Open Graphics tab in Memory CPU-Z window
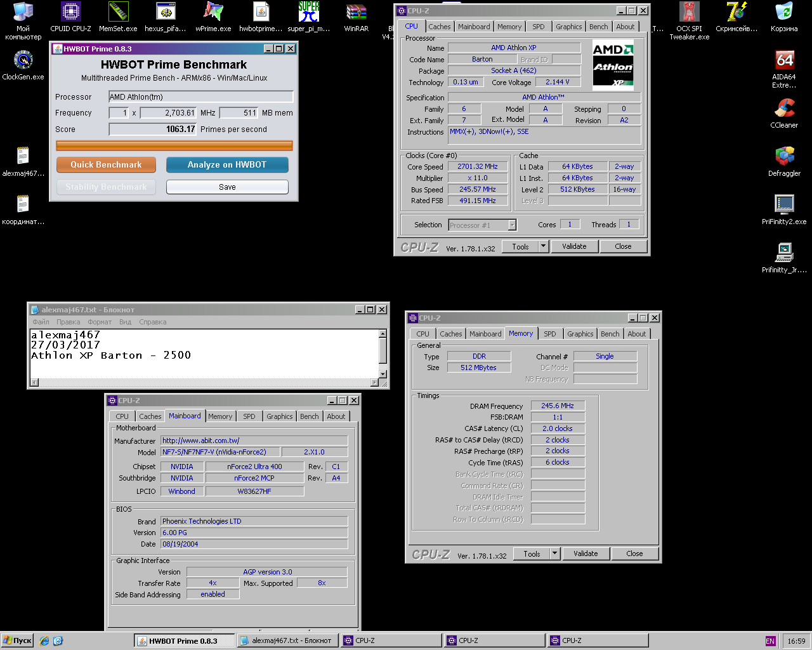Image resolution: width=812 pixels, height=650 pixels. [580, 334]
